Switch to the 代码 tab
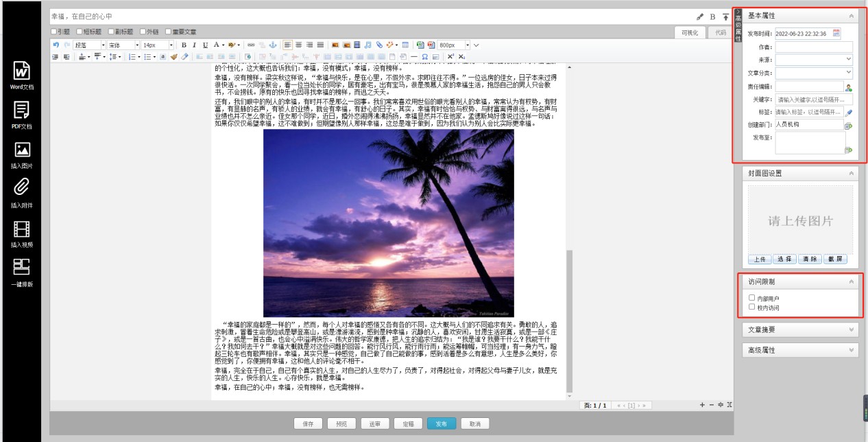Viewport: 868px width, 442px height. [720, 32]
